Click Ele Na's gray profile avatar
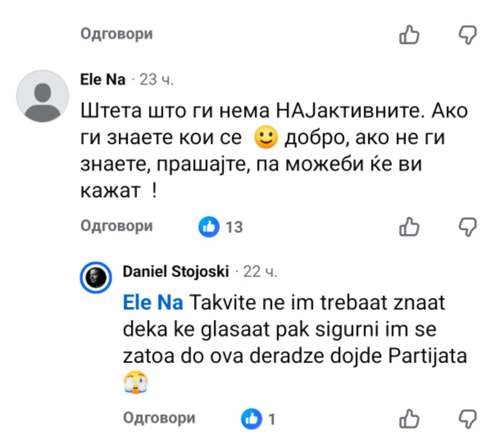 (42, 96)
